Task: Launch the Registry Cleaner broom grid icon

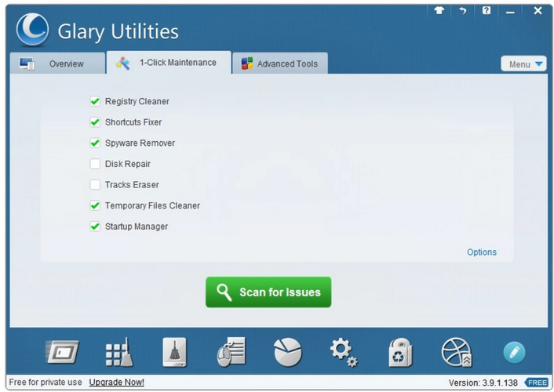Action: coord(119,353)
